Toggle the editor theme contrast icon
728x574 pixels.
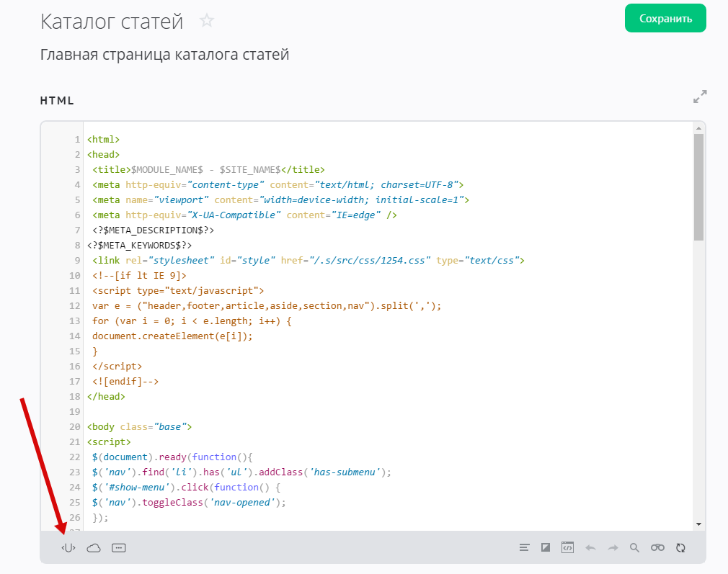(x=546, y=548)
